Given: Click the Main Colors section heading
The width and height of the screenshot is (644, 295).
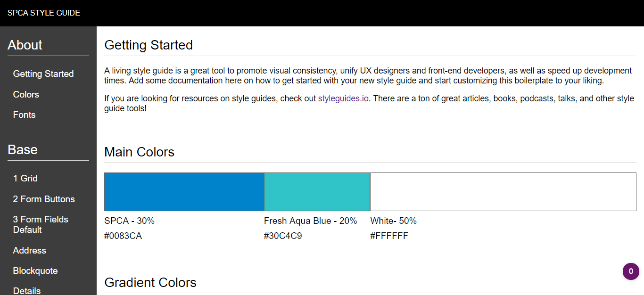Looking at the screenshot, I should (x=139, y=152).
